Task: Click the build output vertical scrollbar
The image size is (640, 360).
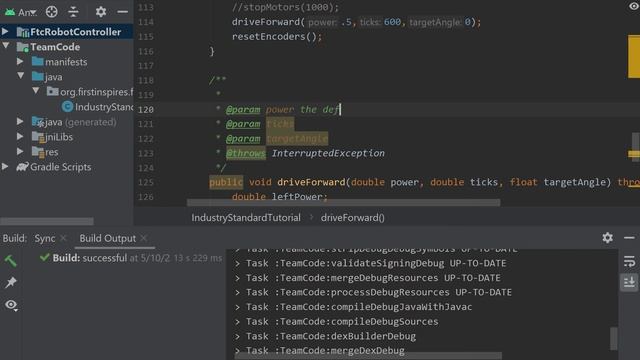Action: [614, 338]
